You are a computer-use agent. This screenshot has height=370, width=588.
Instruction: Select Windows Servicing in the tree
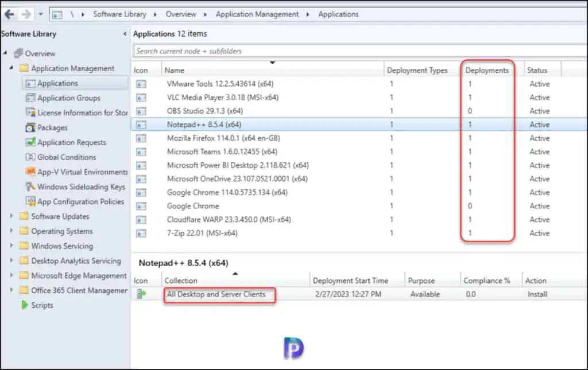coord(62,246)
